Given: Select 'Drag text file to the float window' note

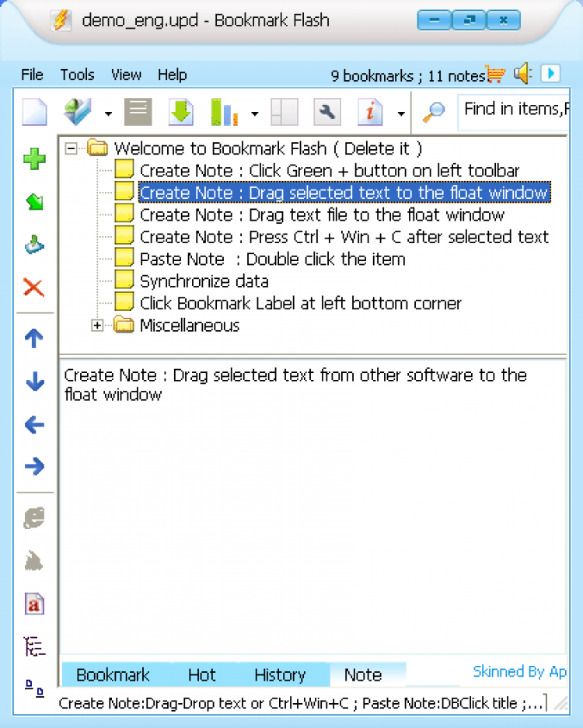Looking at the screenshot, I should click(322, 215).
